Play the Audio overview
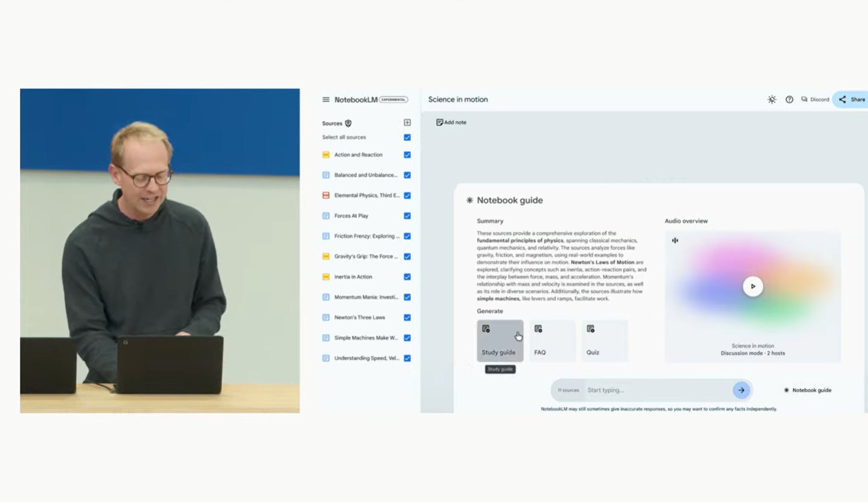Screen dimensions: 868x502 753,286
